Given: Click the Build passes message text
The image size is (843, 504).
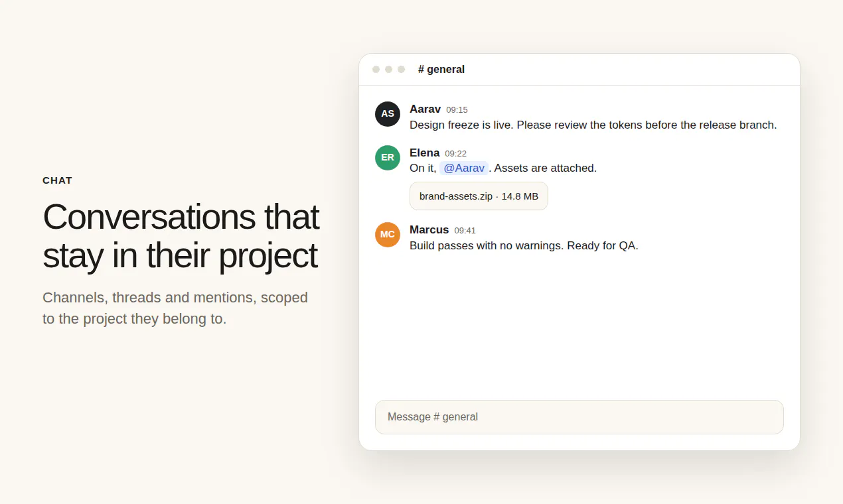Looking at the screenshot, I should coord(524,245).
